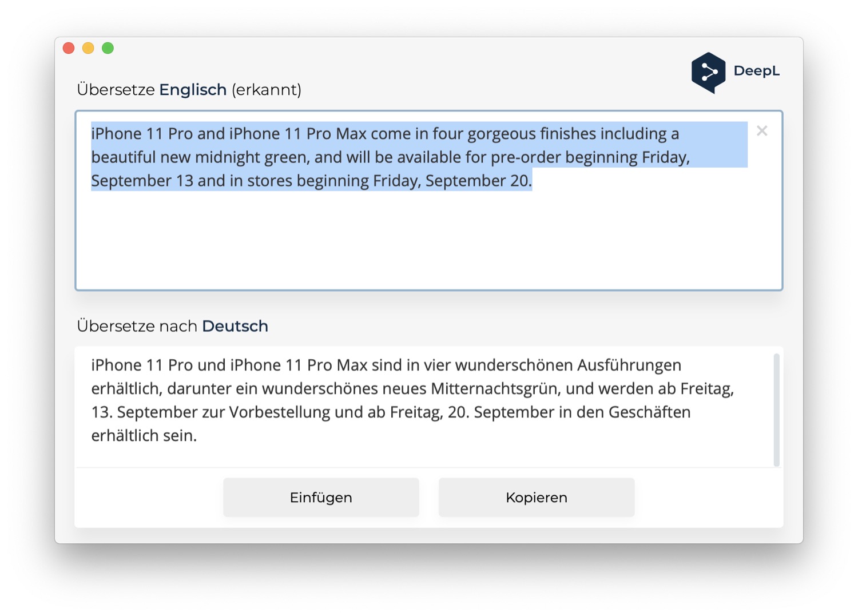Close the window with the red button
Screen dimensions: 858x616
pyautogui.click(x=69, y=48)
